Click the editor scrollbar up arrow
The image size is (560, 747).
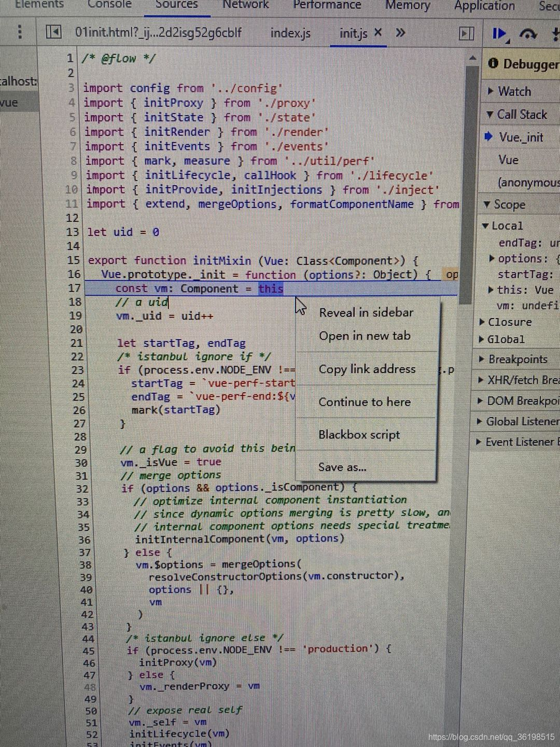(472, 58)
